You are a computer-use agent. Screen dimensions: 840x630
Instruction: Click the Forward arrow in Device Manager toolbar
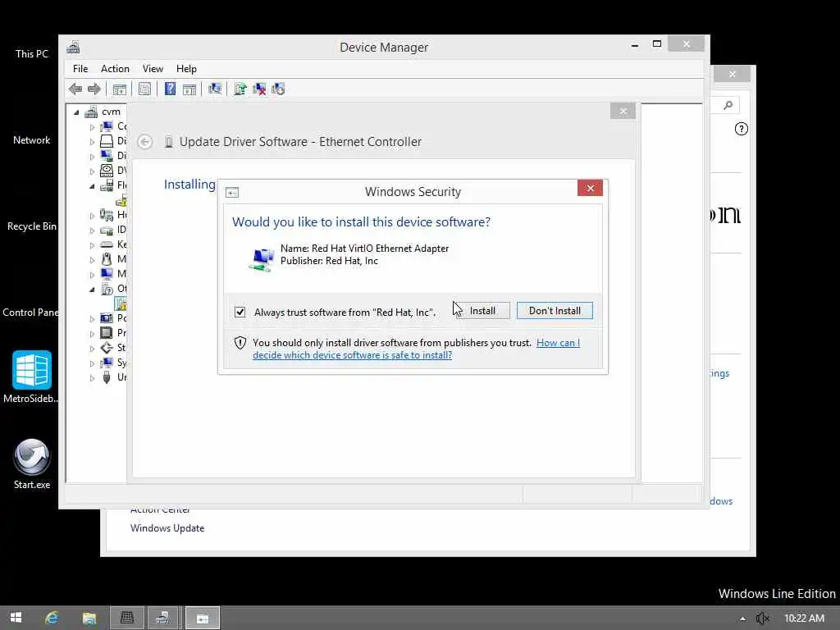pyautogui.click(x=94, y=89)
